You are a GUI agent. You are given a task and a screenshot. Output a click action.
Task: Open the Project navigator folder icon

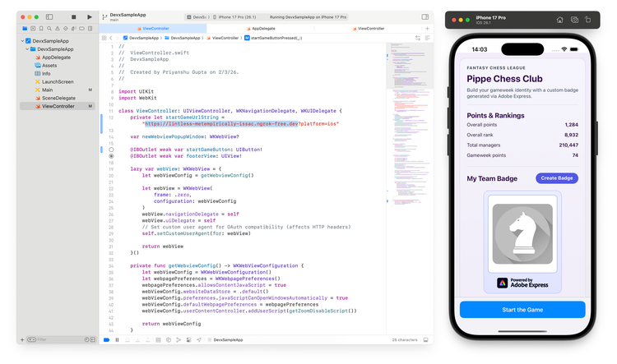25,28
